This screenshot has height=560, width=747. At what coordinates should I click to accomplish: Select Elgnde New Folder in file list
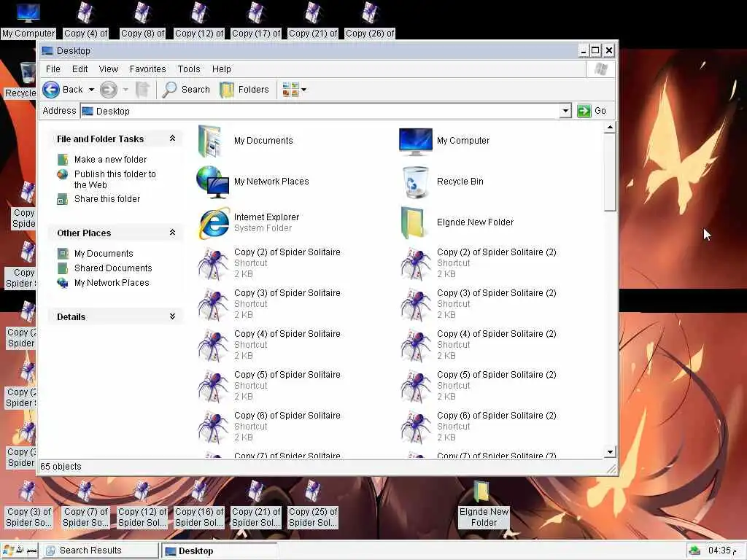(413, 222)
